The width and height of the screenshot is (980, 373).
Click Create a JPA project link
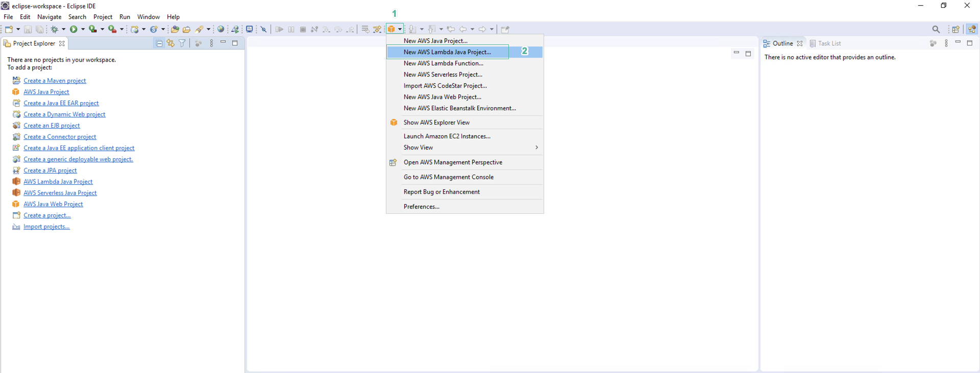click(x=50, y=170)
